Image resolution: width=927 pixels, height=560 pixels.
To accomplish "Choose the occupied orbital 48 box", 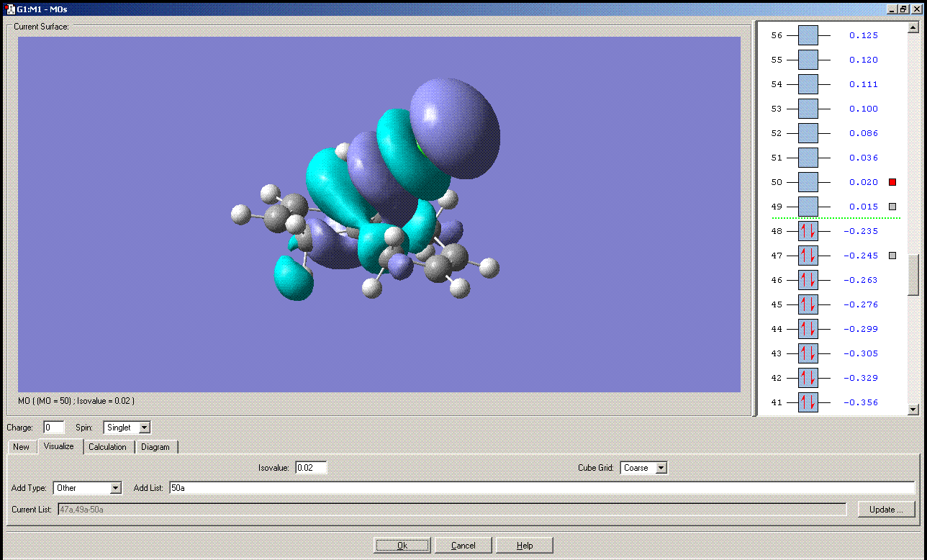I will (808, 231).
